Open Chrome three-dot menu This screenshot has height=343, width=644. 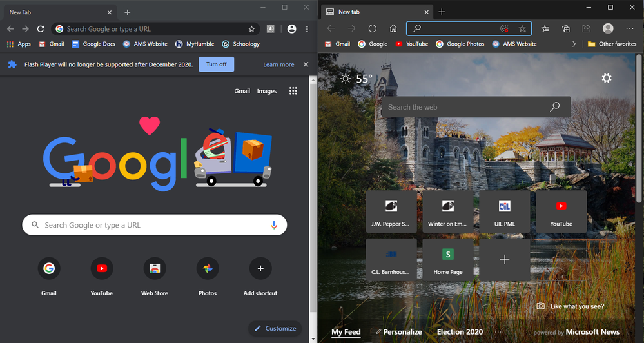click(307, 29)
